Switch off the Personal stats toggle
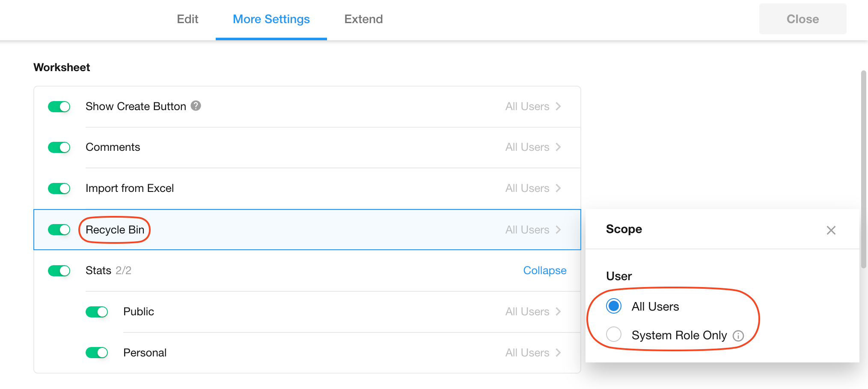 pyautogui.click(x=97, y=353)
